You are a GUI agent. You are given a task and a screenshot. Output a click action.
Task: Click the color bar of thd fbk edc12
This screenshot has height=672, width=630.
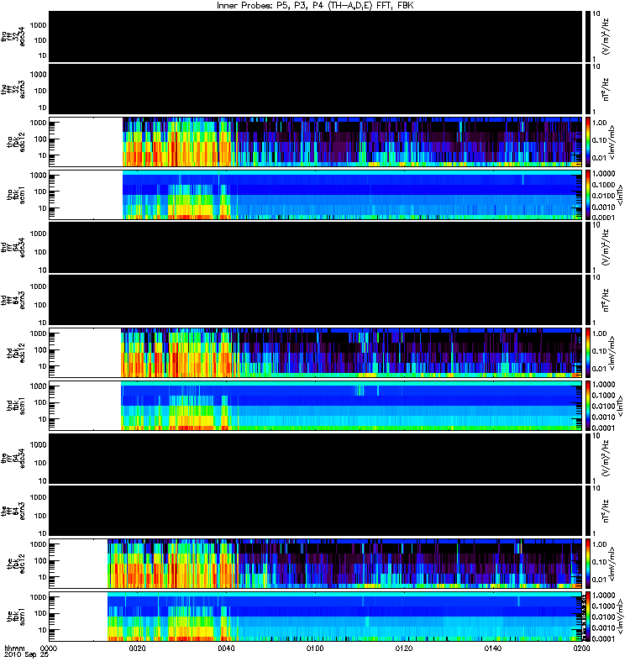click(x=587, y=353)
